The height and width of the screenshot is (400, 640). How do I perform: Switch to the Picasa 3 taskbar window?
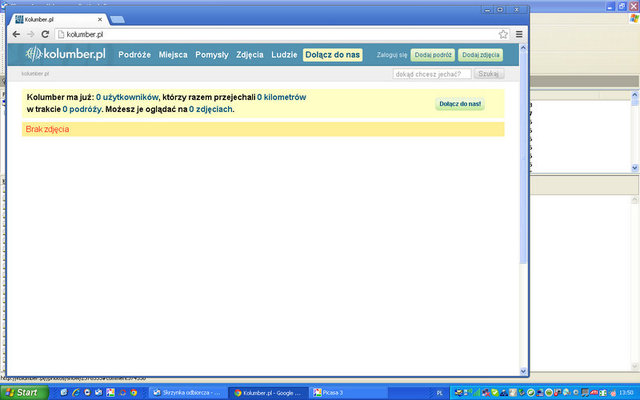tap(347, 393)
